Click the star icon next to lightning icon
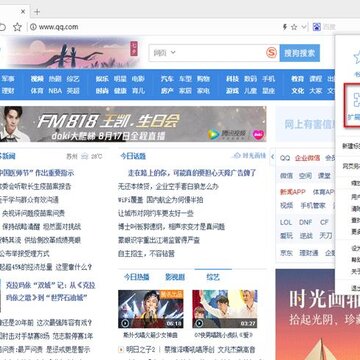The image size is (360, 360). pos(294,27)
